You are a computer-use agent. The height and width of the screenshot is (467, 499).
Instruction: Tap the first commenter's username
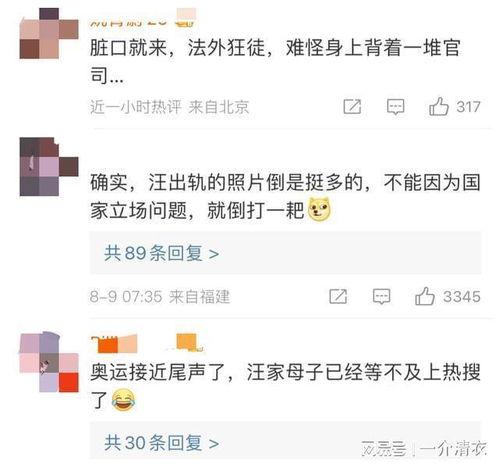128,21
